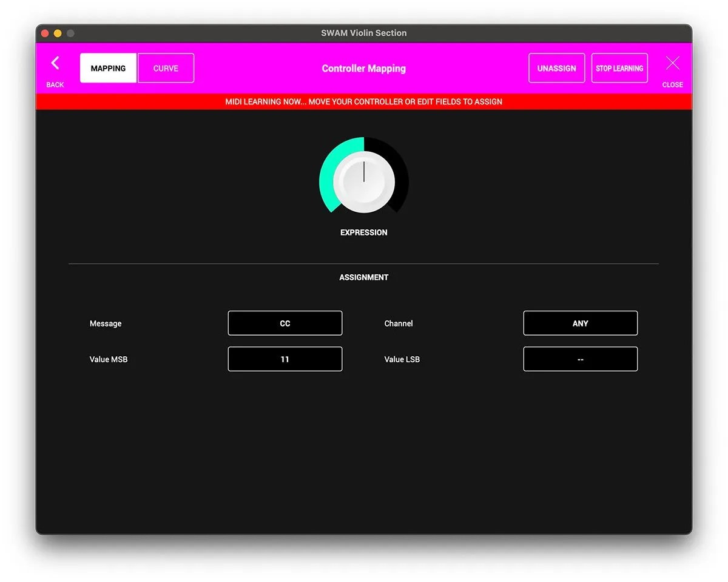Click the SWAM Violin Section title bar
The width and height of the screenshot is (728, 582).
click(x=364, y=33)
